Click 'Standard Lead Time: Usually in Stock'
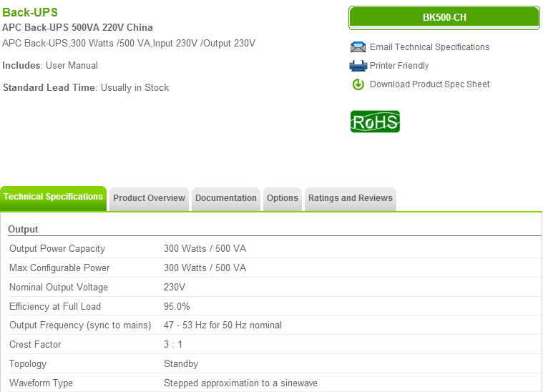 tap(86, 87)
